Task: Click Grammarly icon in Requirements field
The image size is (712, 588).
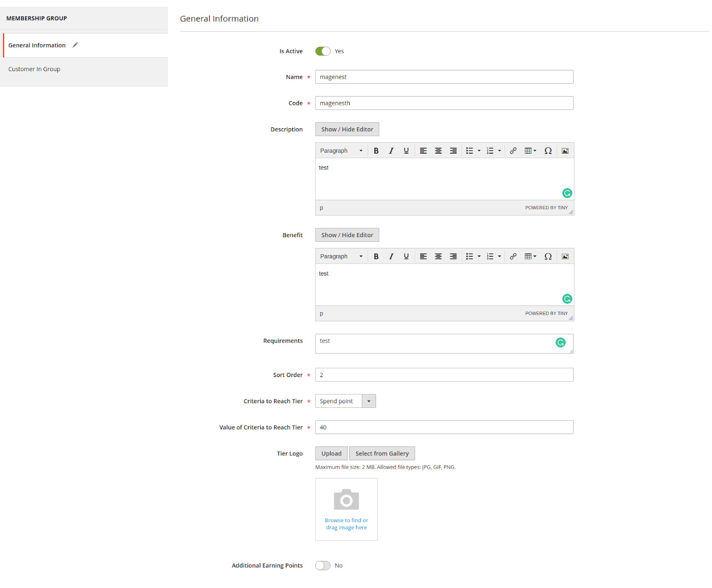Action: coord(560,342)
